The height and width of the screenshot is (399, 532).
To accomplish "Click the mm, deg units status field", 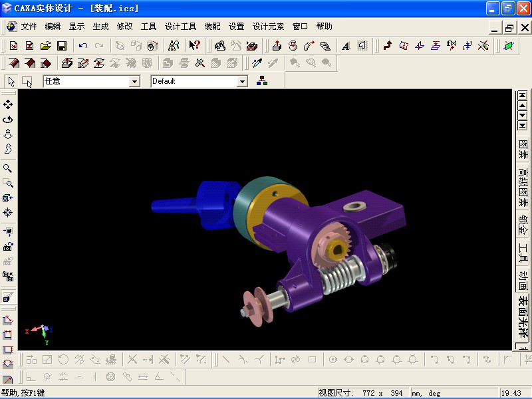I will pos(454,393).
